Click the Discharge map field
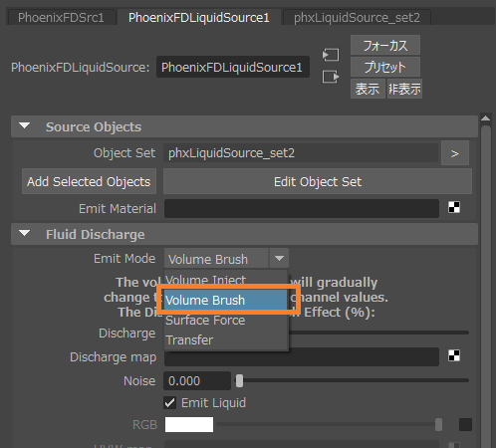This screenshot has width=496, height=448. click(302, 356)
